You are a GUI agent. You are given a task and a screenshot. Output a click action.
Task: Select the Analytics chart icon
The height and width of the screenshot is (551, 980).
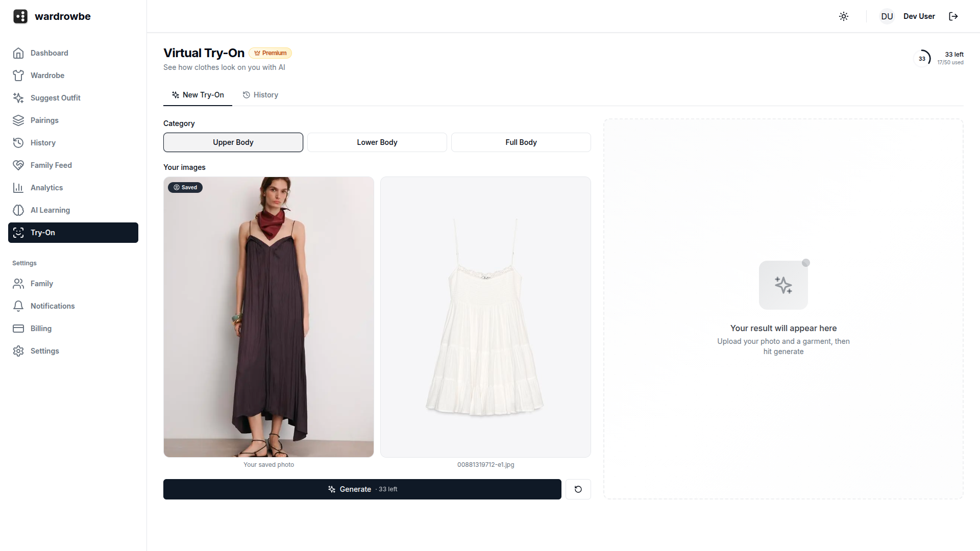18,187
